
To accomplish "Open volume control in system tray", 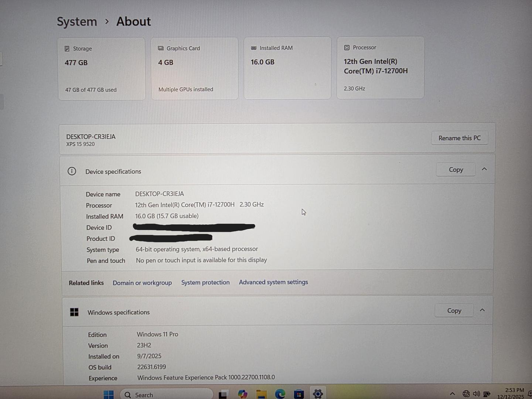I will click(x=477, y=394).
